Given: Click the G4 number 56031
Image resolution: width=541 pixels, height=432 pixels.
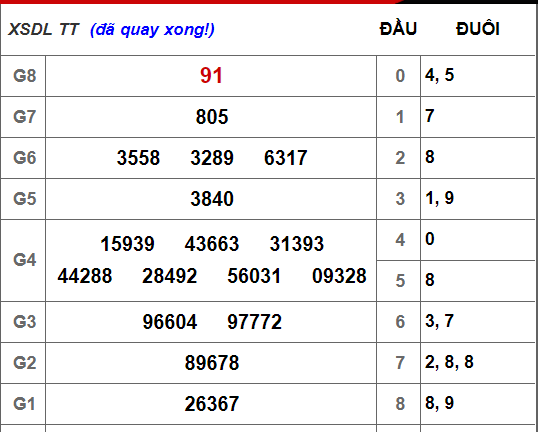Looking at the screenshot, I should point(254,276).
